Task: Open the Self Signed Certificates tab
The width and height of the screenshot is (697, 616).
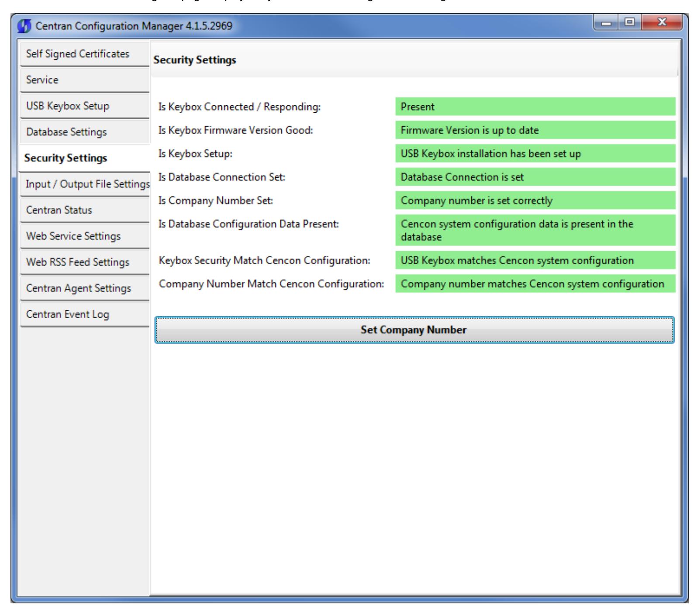Action: (85, 54)
